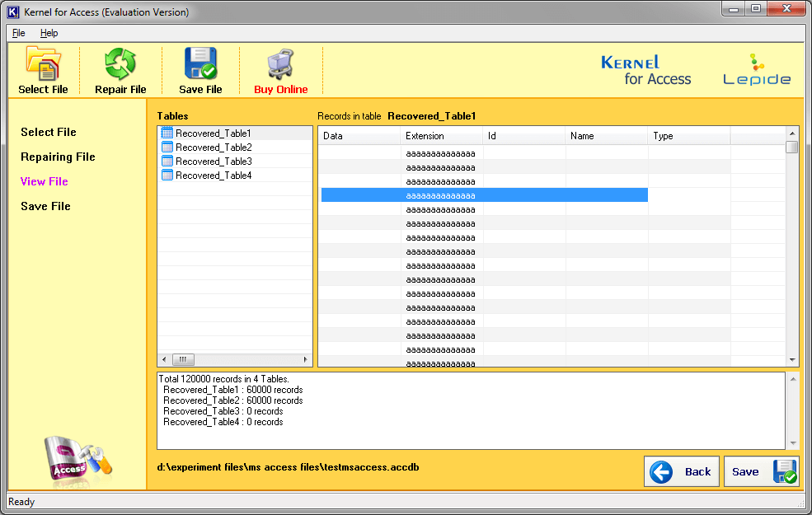Go to Repairing File step in sidebar
Screen dimensions: 812x515
[58, 157]
